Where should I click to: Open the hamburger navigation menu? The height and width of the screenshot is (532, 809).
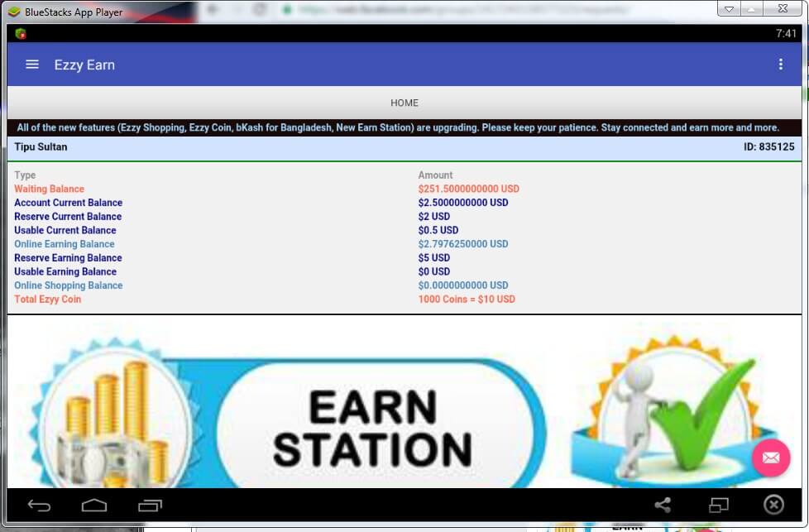pyautogui.click(x=32, y=65)
